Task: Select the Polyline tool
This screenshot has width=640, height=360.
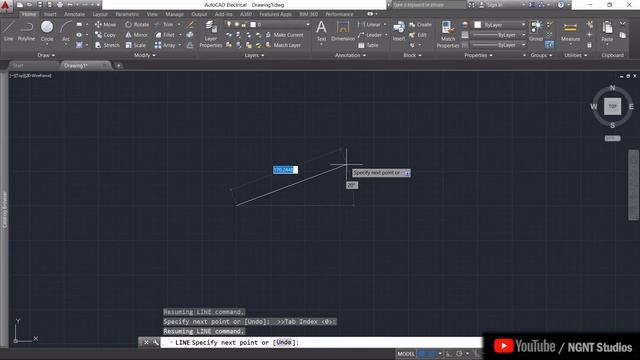Action: click(27, 31)
